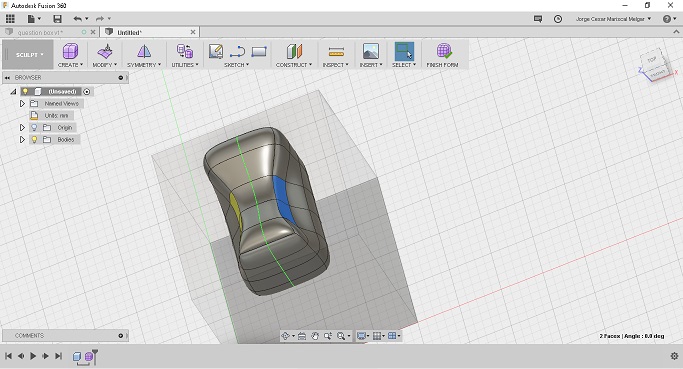Select the Create box tool
683x369 pixels.
point(70,51)
